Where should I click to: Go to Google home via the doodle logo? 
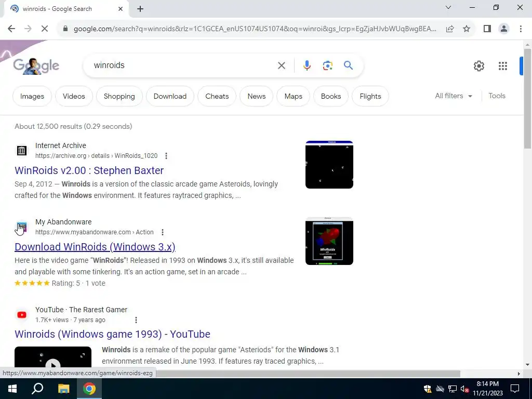tap(36, 65)
